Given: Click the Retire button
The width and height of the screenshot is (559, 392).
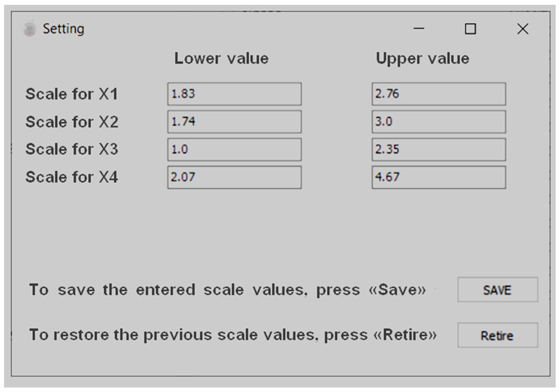Looking at the screenshot, I should point(497,335).
